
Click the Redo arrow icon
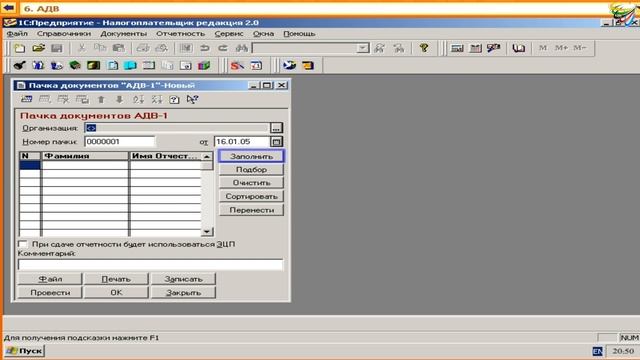click(223, 48)
